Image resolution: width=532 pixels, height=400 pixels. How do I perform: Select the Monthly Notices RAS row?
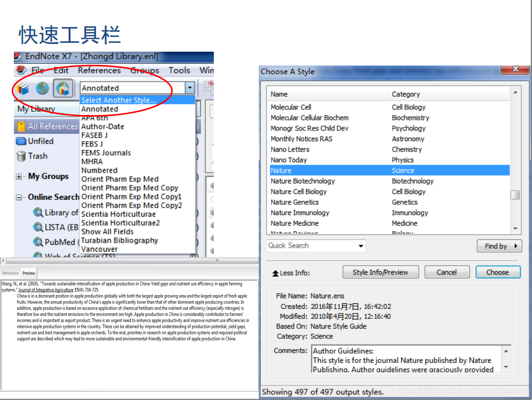click(x=389, y=139)
